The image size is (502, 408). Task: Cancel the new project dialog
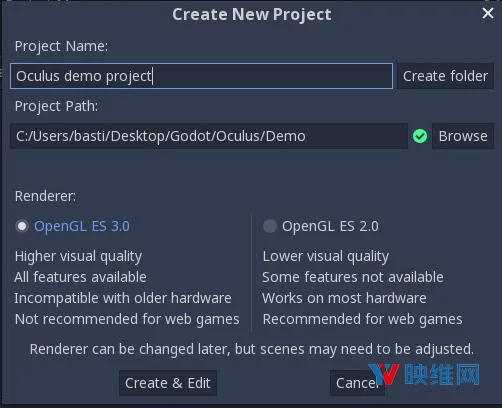pos(357,383)
